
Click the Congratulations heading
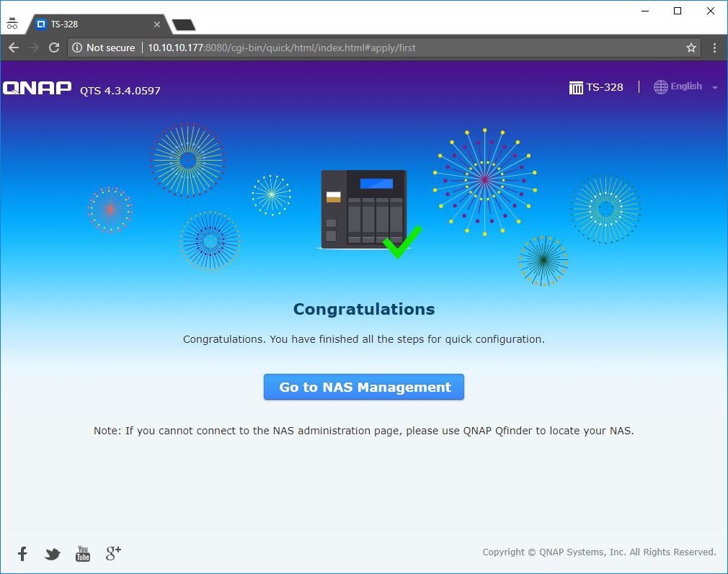[x=364, y=308]
